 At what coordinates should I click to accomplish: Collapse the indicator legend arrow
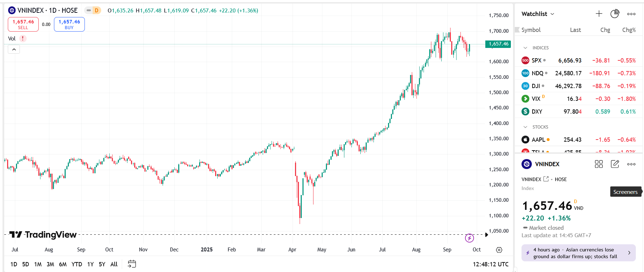coord(14,49)
